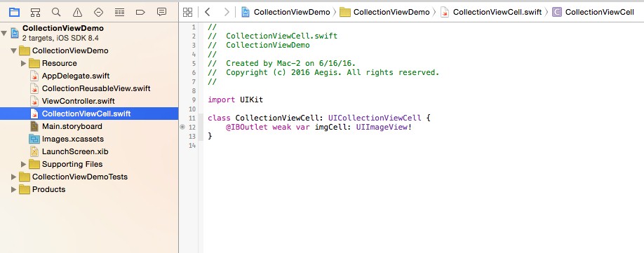Click the CollectionViewDemo project breadcrumb

[x=286, y=12]
